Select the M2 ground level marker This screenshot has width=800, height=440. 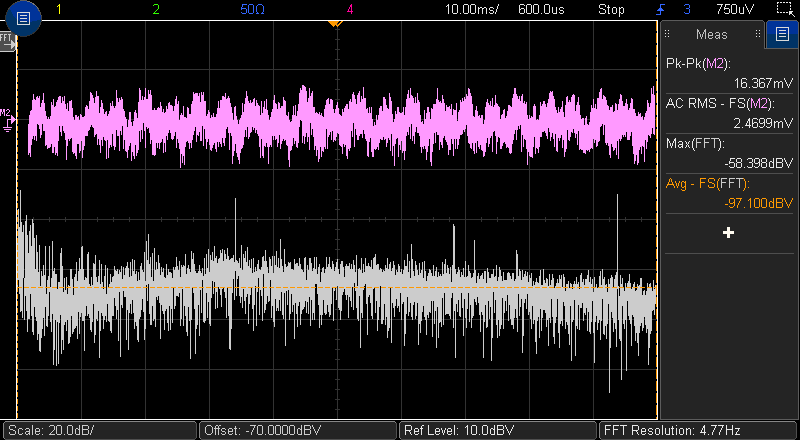coord(7,120)
